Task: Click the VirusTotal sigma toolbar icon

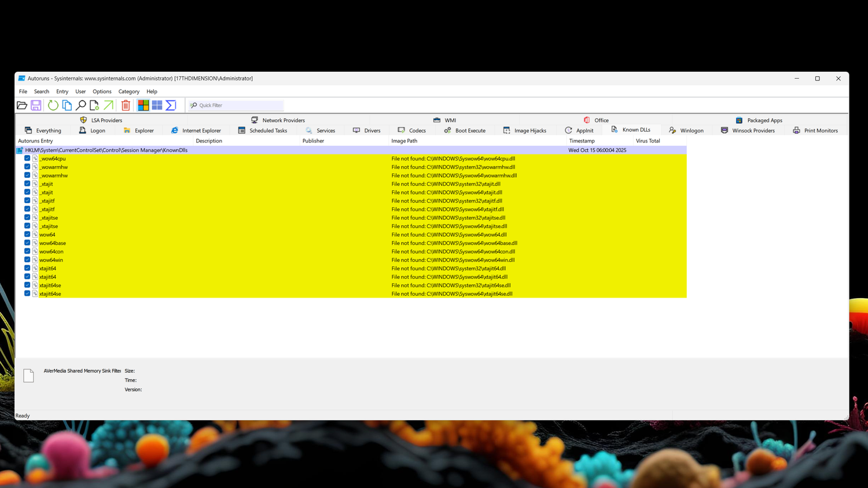Action: click(171, 105)
